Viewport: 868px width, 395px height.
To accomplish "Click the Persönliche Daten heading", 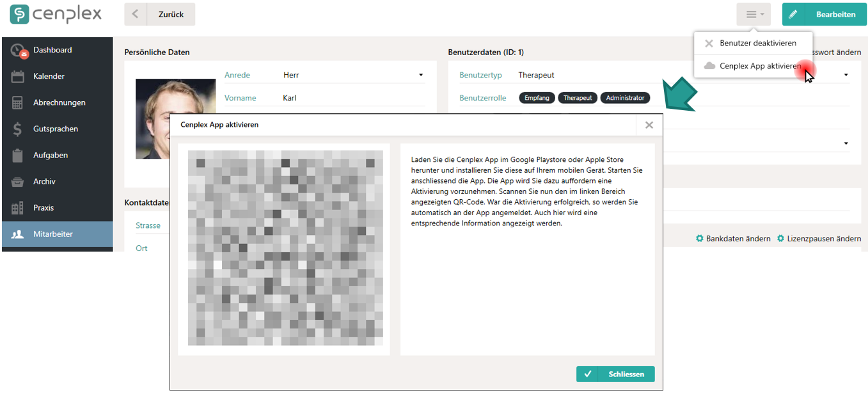I will coord(157,52).
